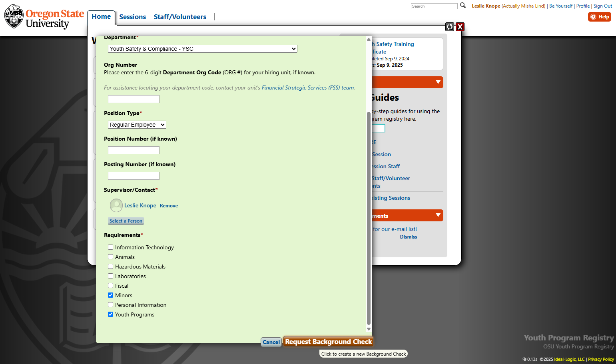Open the Help button
Viewport: 616px width, 364px height.
pos(600,17)
